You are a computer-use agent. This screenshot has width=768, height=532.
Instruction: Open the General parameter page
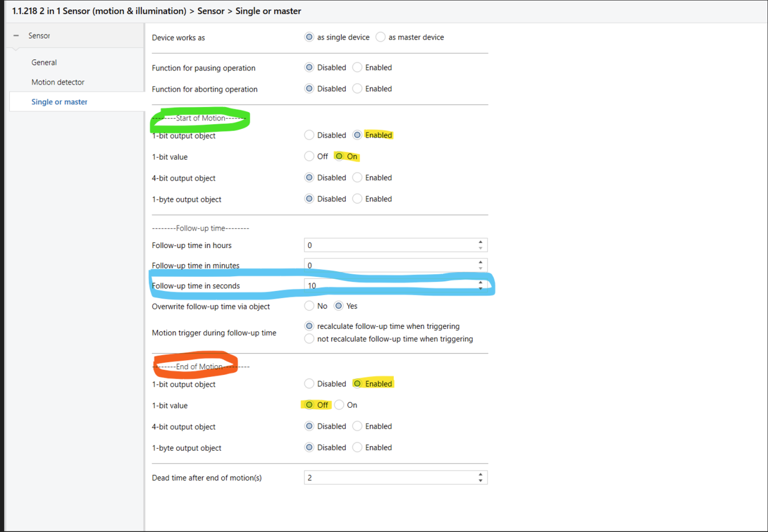[x=44, y=62]
